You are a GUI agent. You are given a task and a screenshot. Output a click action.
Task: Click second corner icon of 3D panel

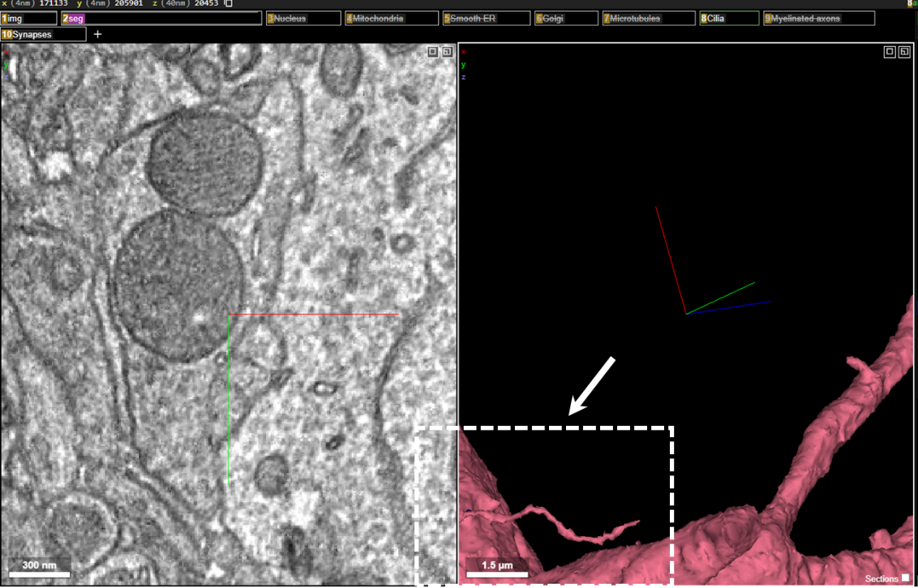(904, 52)
